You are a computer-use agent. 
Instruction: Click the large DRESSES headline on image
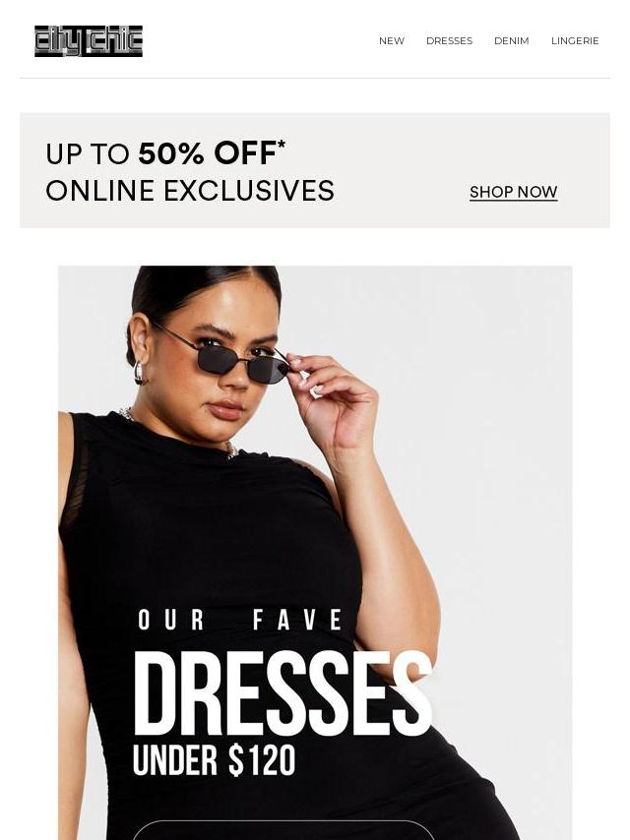tap(283, 693)
